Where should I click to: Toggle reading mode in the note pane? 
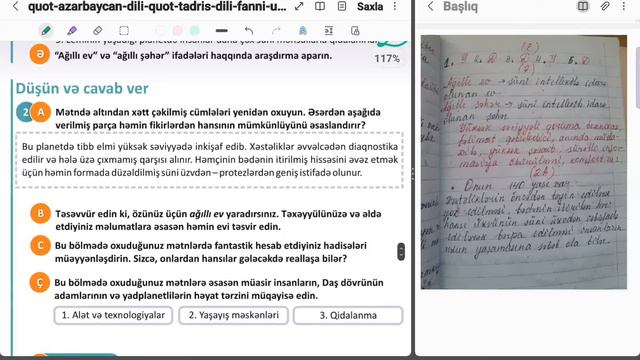click(583, 6)
